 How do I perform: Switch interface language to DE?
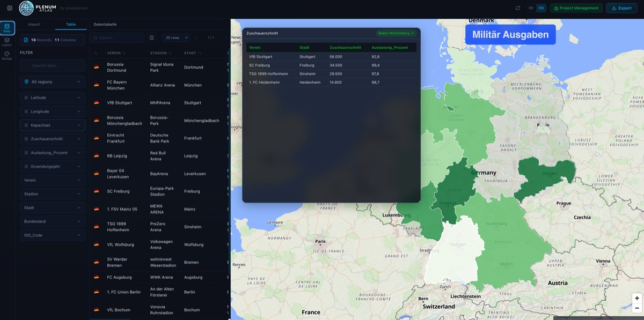pos(530,8)
